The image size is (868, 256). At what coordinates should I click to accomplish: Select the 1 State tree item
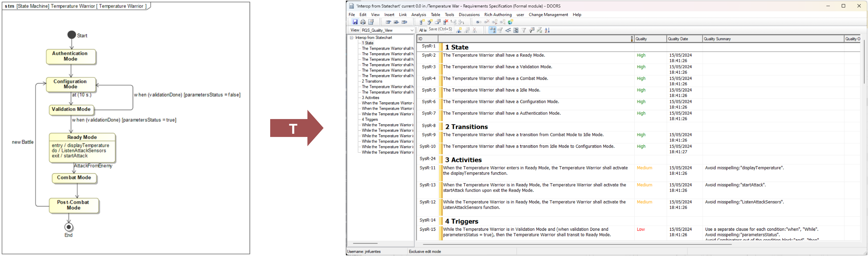367,43
